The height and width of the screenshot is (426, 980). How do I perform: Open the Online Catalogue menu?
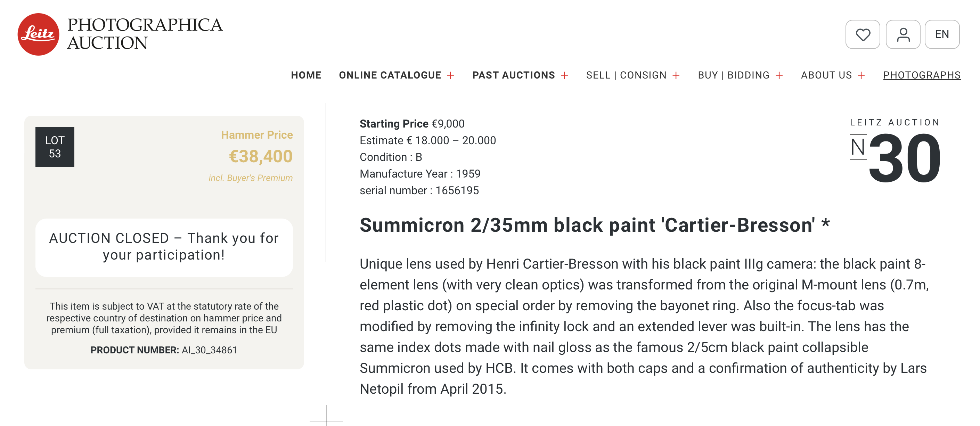click(x=390, y=75)
